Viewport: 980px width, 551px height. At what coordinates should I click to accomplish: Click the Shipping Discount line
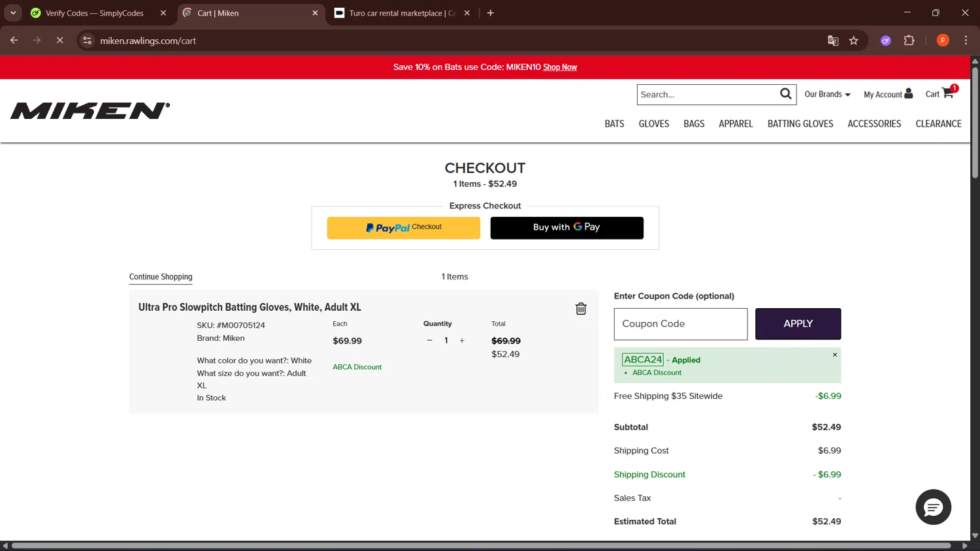click(x=649, y=475)
